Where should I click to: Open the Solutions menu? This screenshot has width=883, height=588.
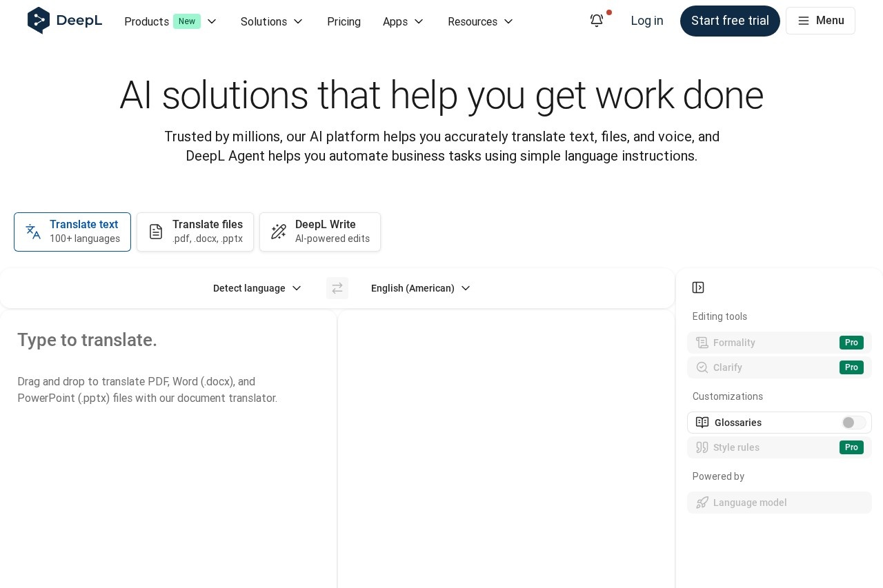(272, 21)
